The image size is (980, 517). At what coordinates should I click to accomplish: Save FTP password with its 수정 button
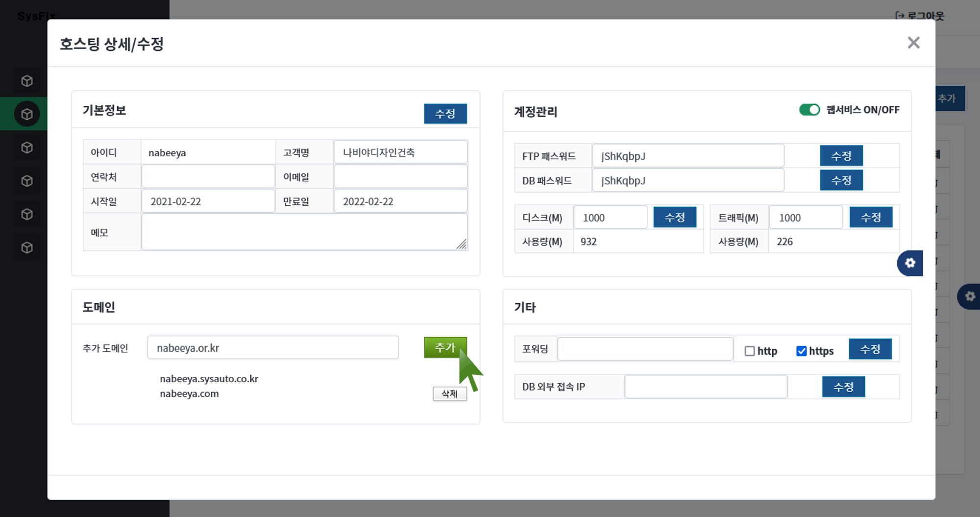click(x=841, y=156)
